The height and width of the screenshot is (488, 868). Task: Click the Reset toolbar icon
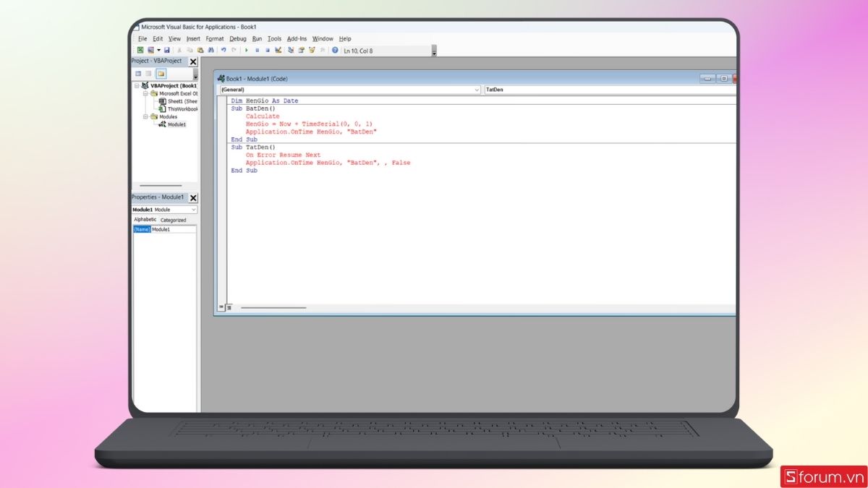[268, 51]
